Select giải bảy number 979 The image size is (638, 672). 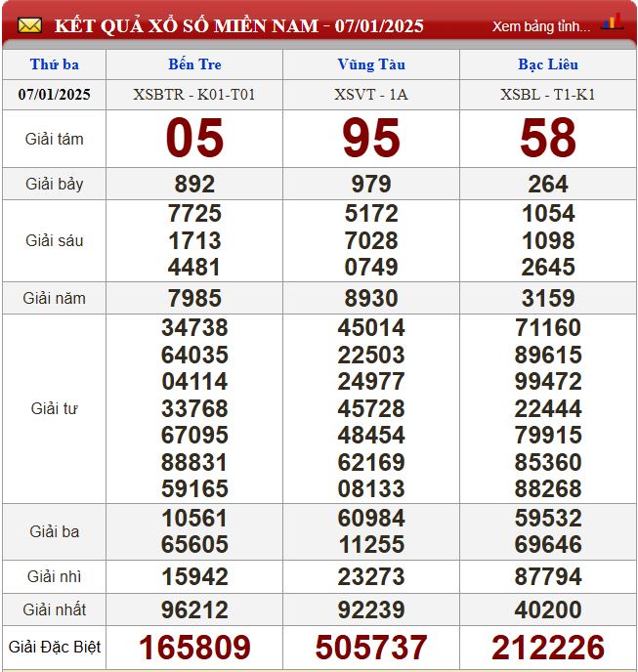point(371,185)
